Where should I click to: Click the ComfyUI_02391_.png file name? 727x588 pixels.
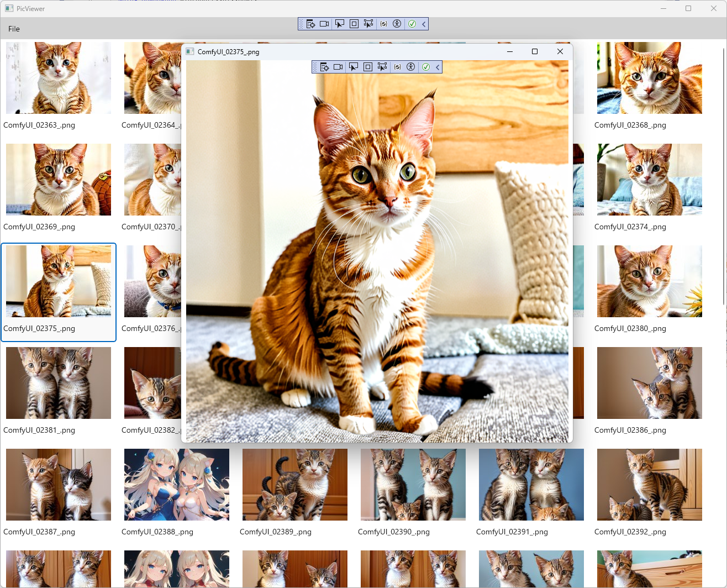click(x=512, y=532)
